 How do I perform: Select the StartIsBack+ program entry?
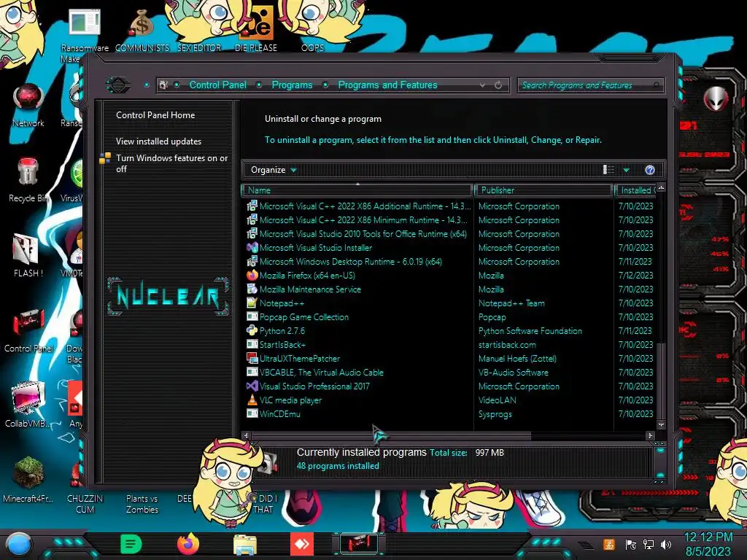pyautogui.click(x=450, y=344)
